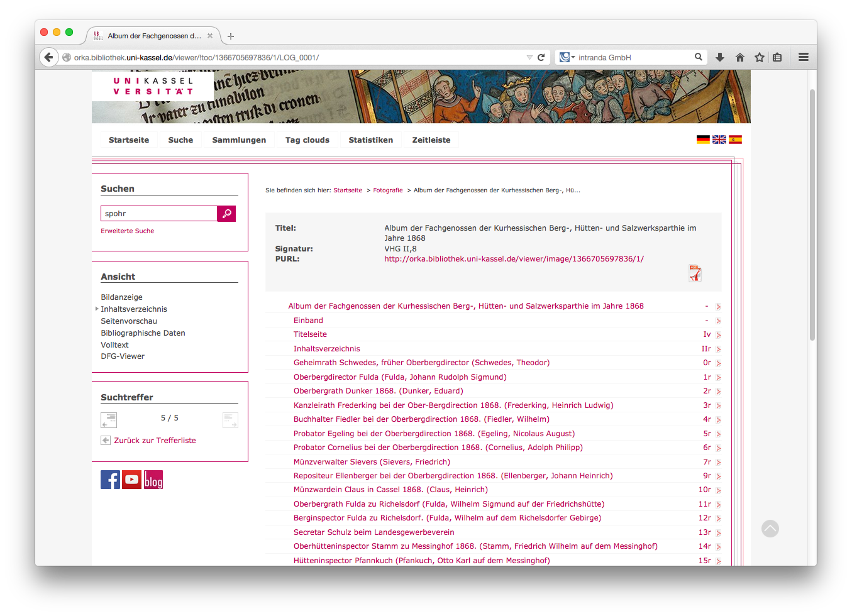
Task: Open the Firefox hamburger menu
Action: tap(804, 57)
